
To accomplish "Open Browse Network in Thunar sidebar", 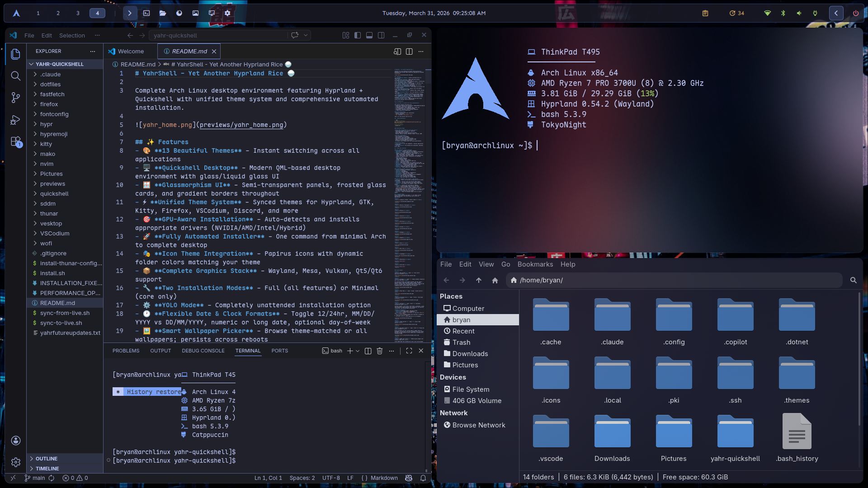I will tap(478, 425).
